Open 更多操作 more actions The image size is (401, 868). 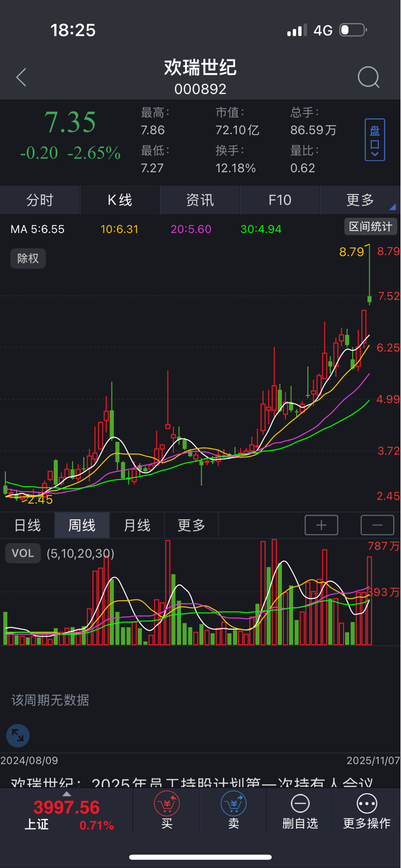[367, 811]
